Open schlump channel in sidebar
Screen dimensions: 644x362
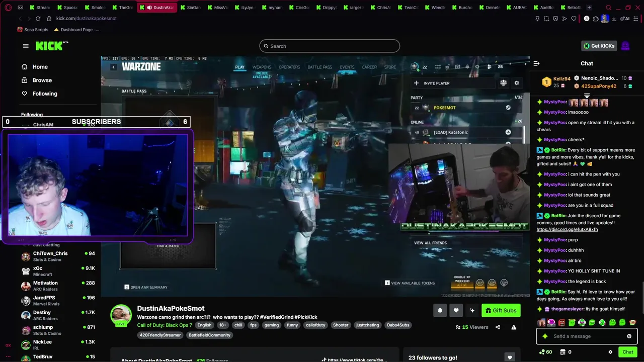coord(58,330)
